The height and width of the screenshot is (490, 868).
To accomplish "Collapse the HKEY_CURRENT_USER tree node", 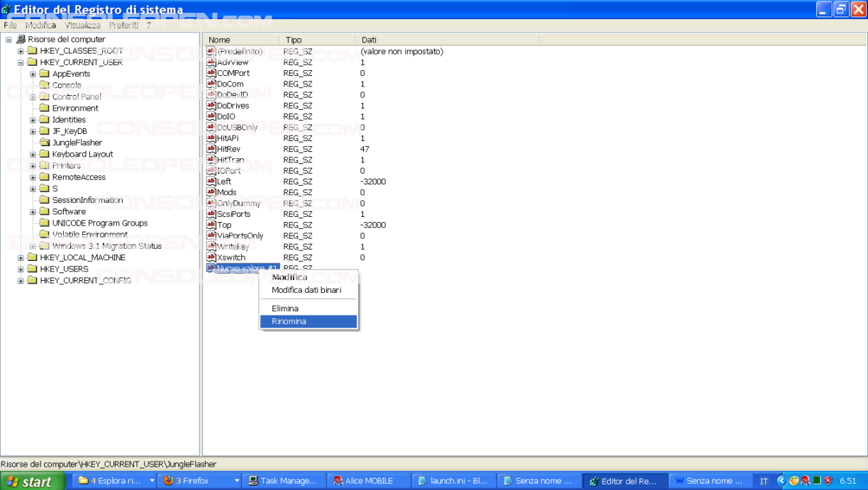I will (21, 62).
